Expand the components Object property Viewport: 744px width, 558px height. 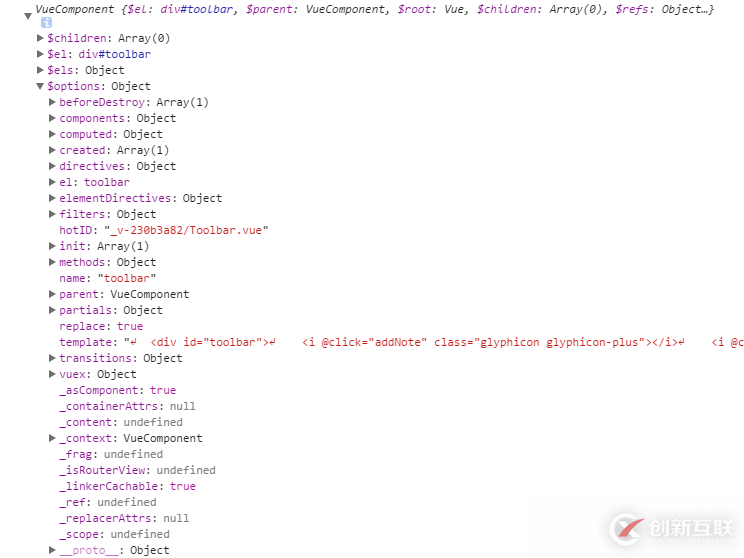point(52,118)
